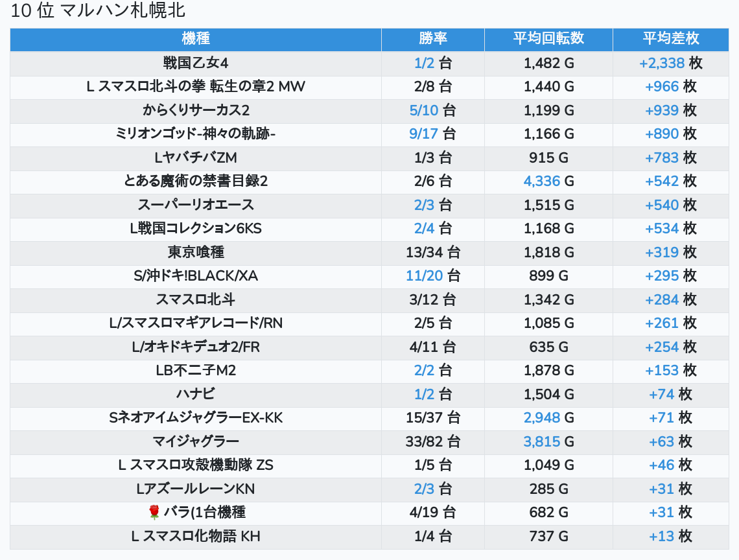Click average spins 4,336 G value
The image size is (739, 560).
[x=548, y=181]
